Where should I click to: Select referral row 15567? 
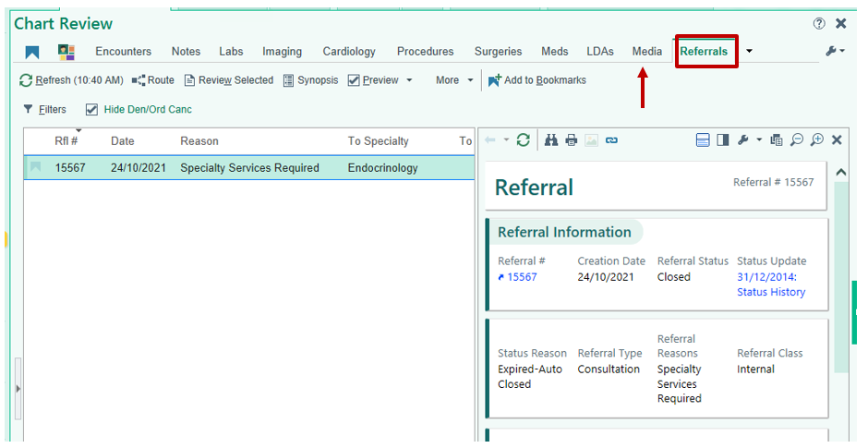[249, 168]
